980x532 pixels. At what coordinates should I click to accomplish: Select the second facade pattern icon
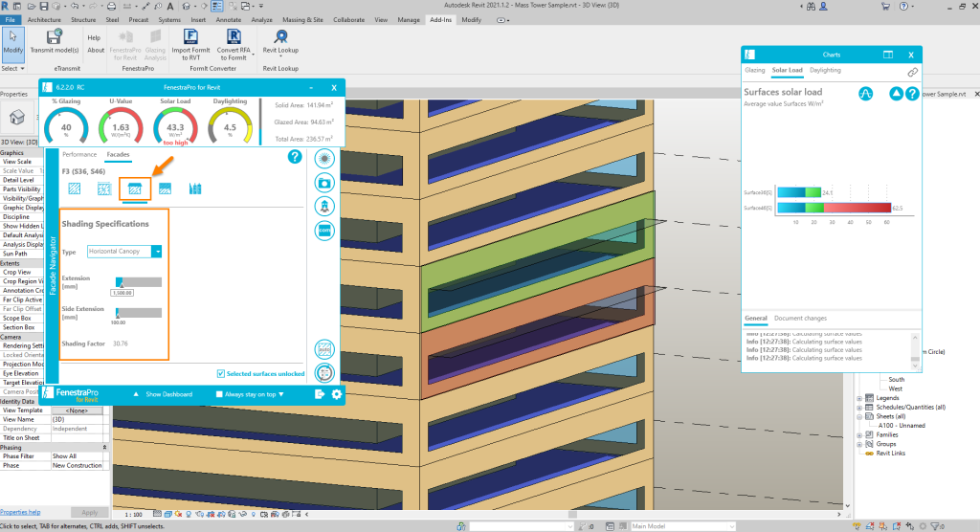pyautogui.click(x=104, y=188)
